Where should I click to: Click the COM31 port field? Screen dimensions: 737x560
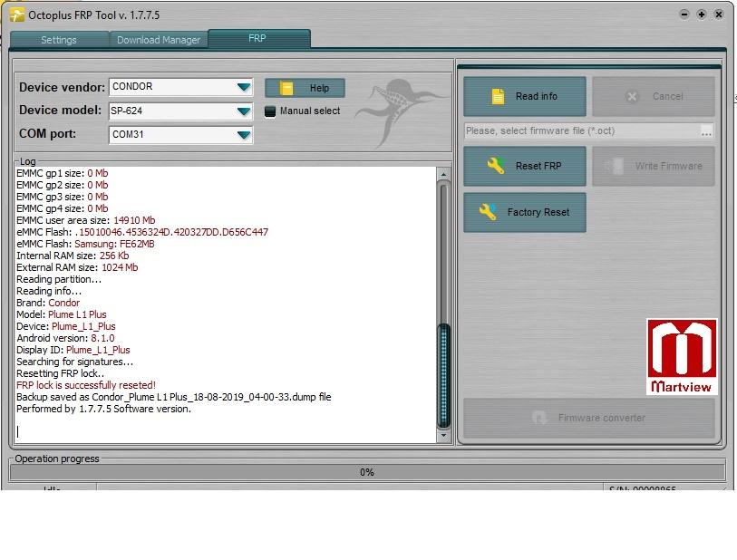(x=181, y=135)
